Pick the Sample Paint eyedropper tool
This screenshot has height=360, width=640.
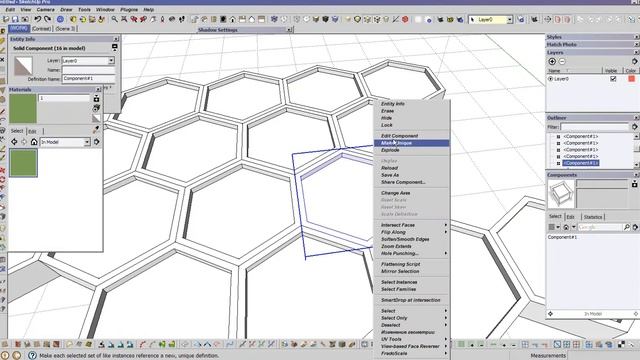(96, 129)
